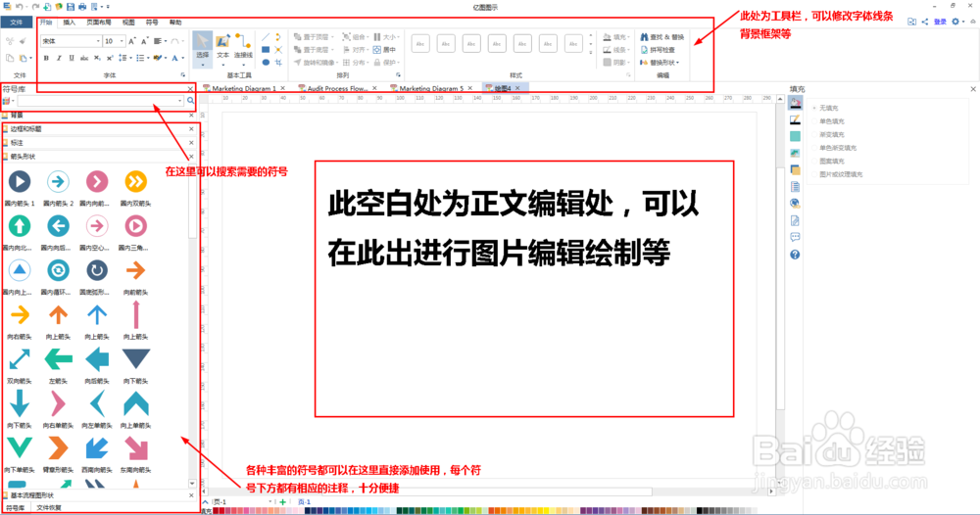The width and height of the screenshot is (980, 515).
Task: Click the 双向箭头 symbol
Action: (x=20, y=359)
